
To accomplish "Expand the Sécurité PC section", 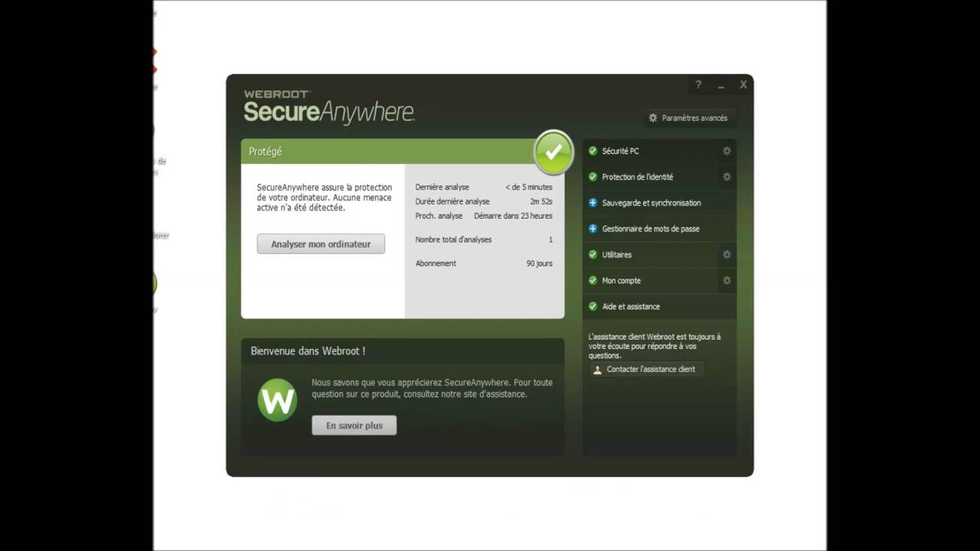I will click(651, 151).
